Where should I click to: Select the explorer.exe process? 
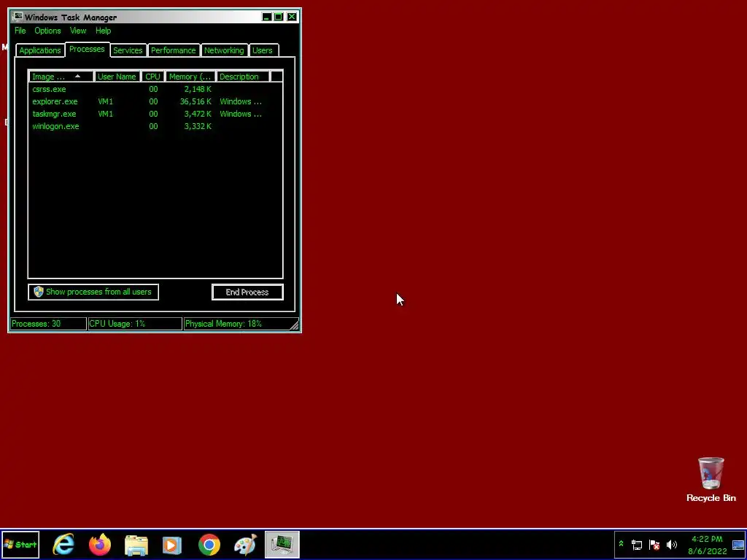click(155, 101)
